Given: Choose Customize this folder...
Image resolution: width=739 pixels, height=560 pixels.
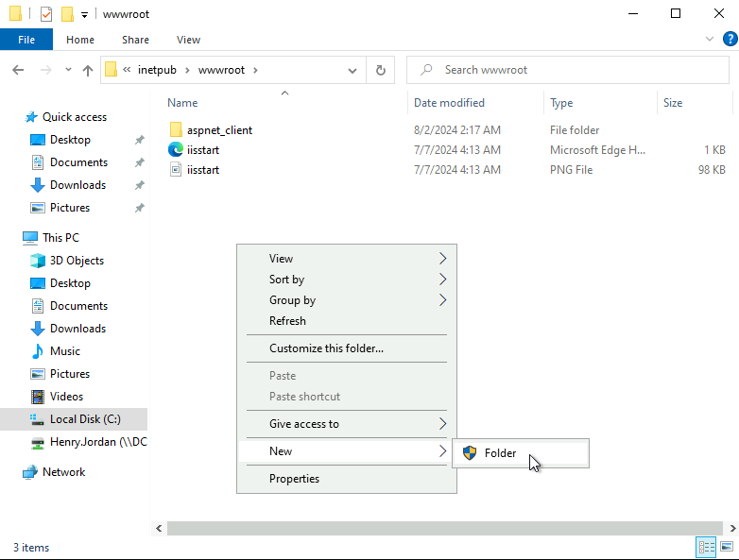Looking at the screenshot, I should pos(347,348).
